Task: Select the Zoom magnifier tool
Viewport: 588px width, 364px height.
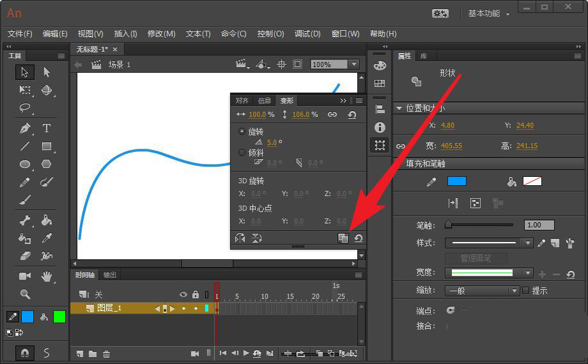Action: (25, 294)
